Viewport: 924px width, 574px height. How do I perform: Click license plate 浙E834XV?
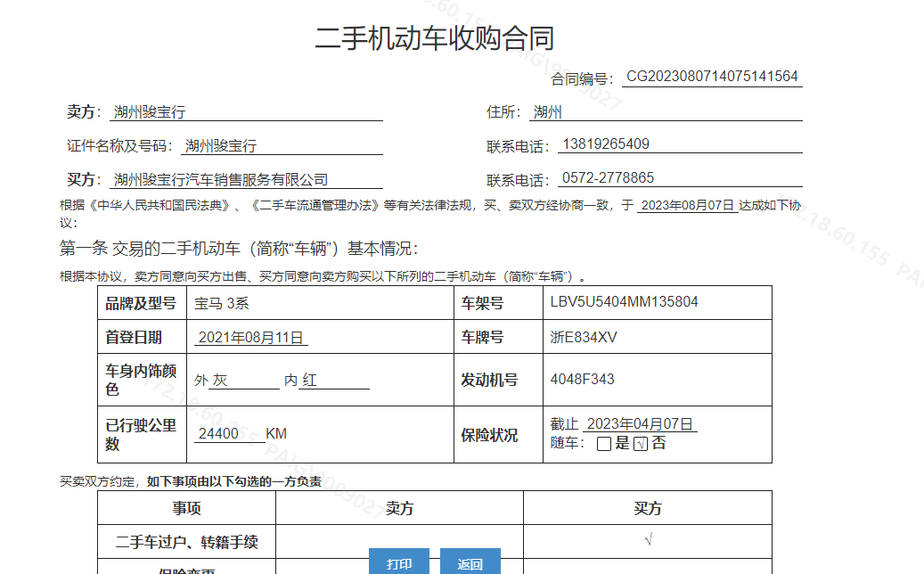click(x=584, y=338)
